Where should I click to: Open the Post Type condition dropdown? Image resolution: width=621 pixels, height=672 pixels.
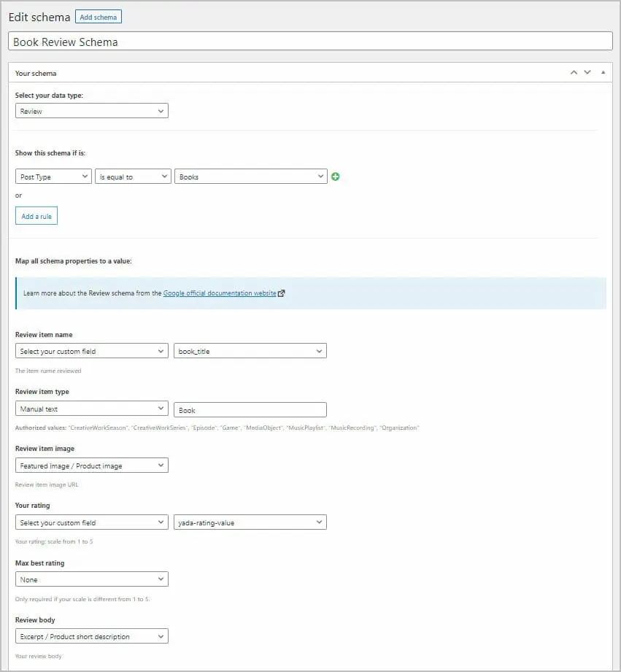(x=53, y=176)
